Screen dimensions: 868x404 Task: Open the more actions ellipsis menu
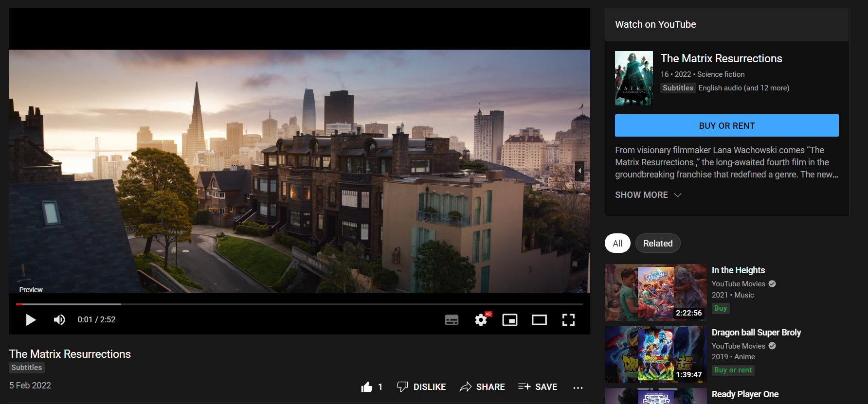pyautogui.click(x=578, y=387)
